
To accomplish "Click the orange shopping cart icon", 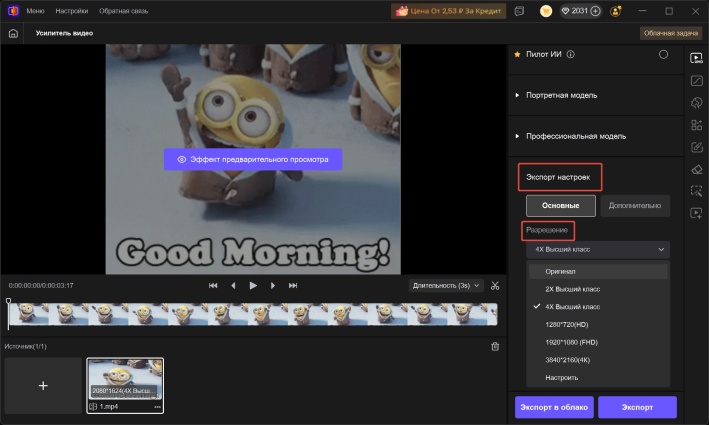I will 546,11.
